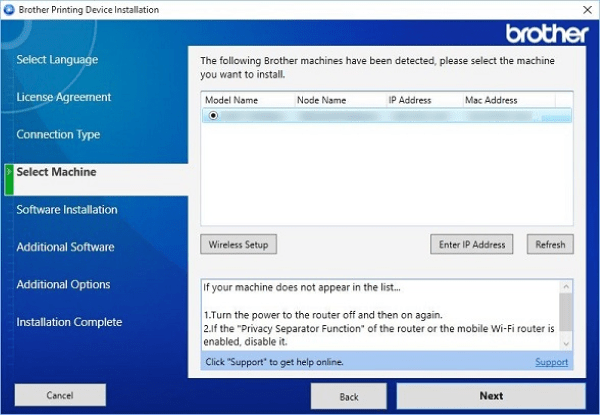Select the detected machine radio button
The image size is (600, 415).
214,115
